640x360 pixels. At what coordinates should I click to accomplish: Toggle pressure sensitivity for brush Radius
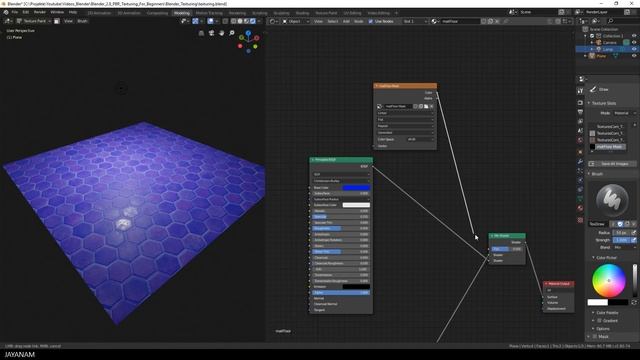click(633, 233)
